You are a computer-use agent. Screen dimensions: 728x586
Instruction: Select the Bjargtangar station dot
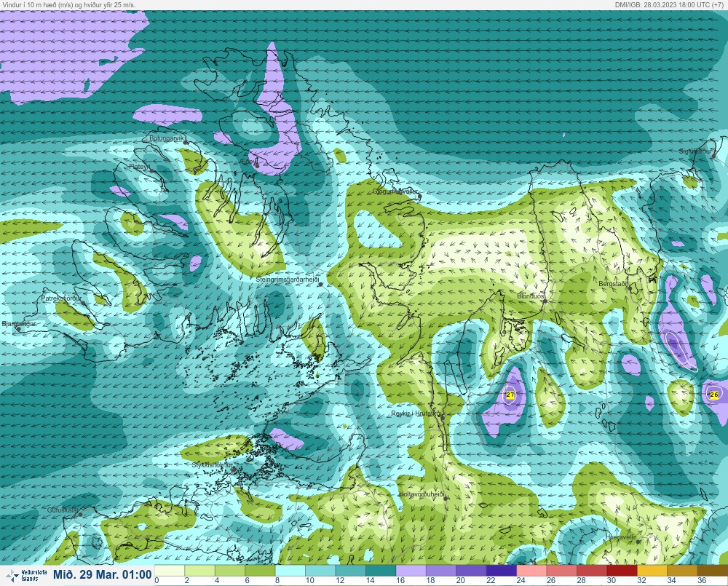(19, 329)
